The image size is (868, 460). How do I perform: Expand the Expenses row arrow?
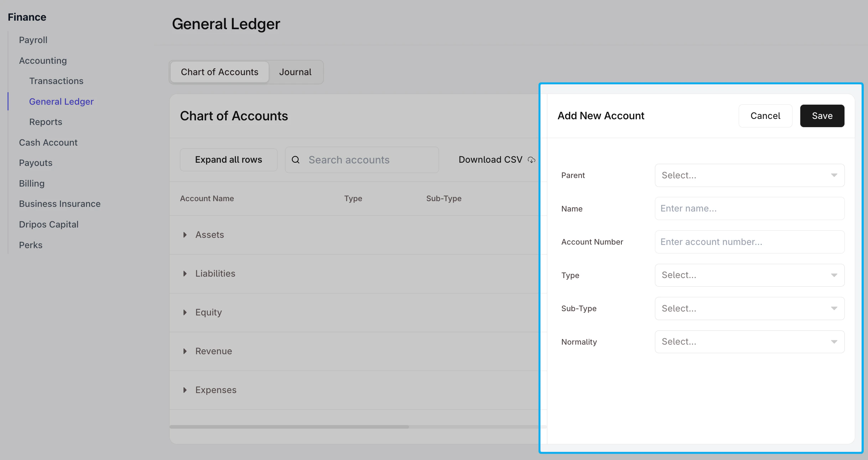(185, 390)
